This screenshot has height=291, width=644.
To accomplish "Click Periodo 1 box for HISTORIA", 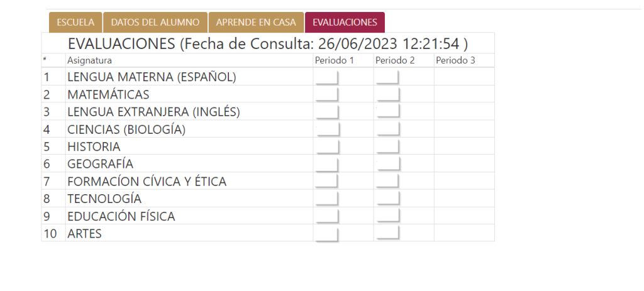I will click(326, 146).
